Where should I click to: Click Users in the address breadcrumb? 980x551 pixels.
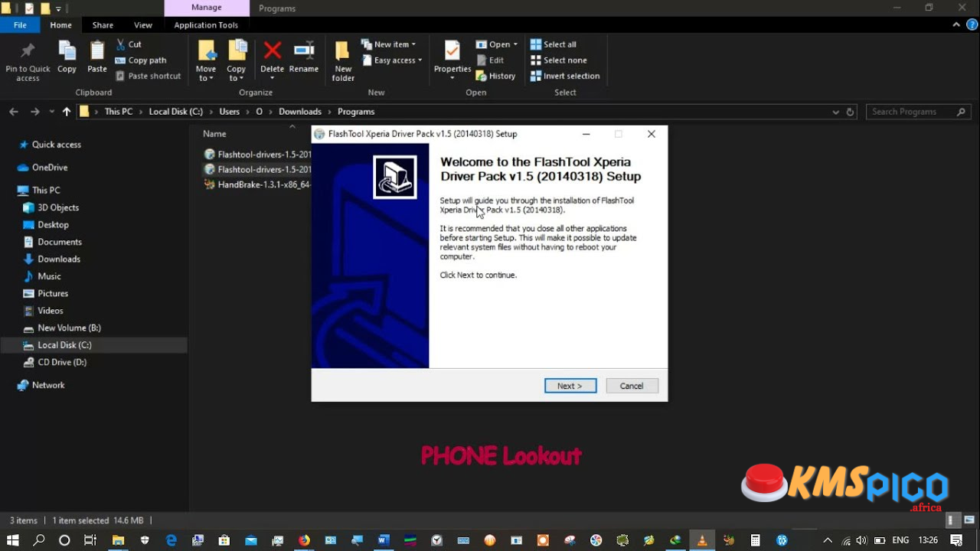[x=230, y=112]
